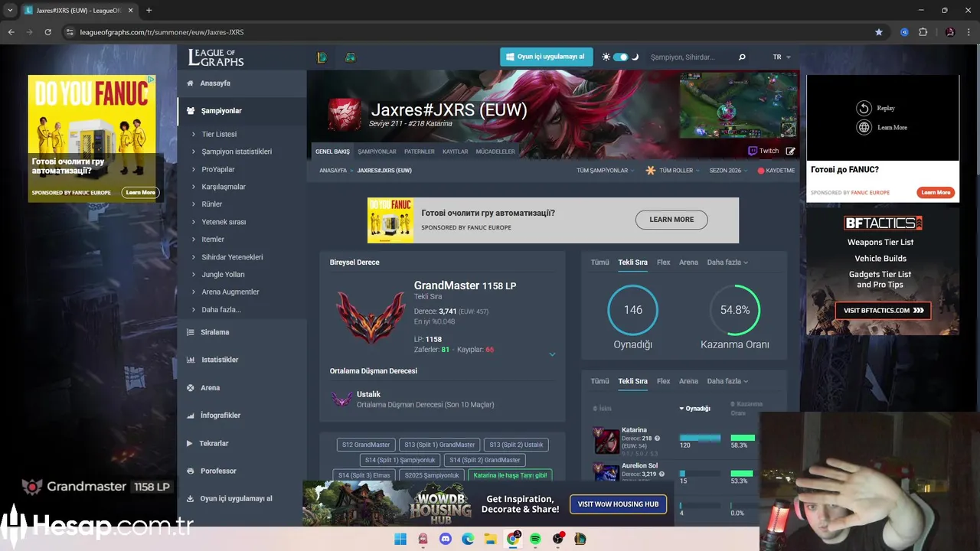980x551 pixels.
Task: Open the TR language dropdown
Action: 782,57
